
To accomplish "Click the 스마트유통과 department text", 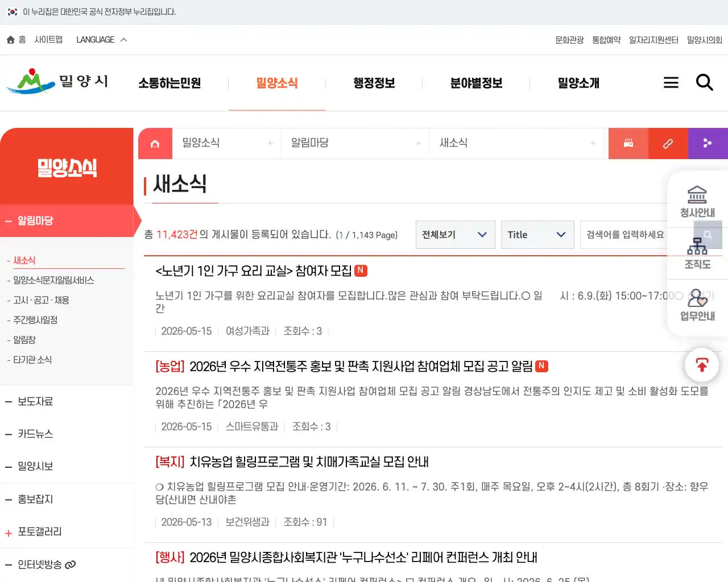I will click(252, 426).
